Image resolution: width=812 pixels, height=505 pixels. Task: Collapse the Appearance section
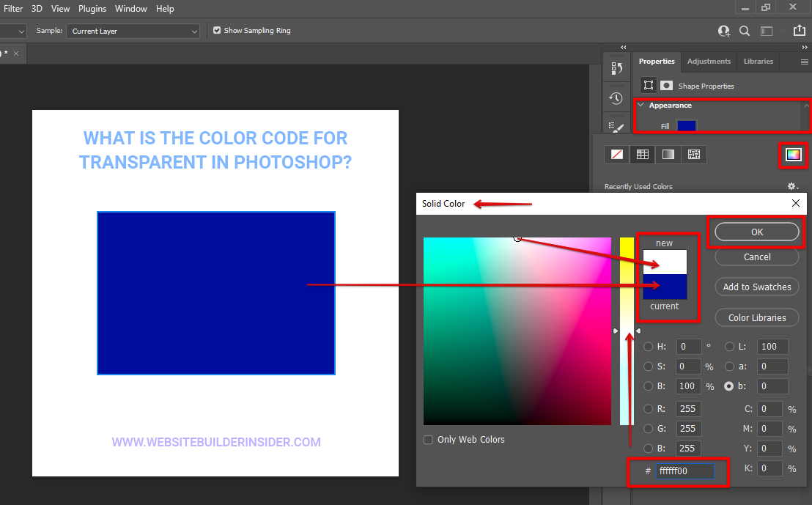641,106
